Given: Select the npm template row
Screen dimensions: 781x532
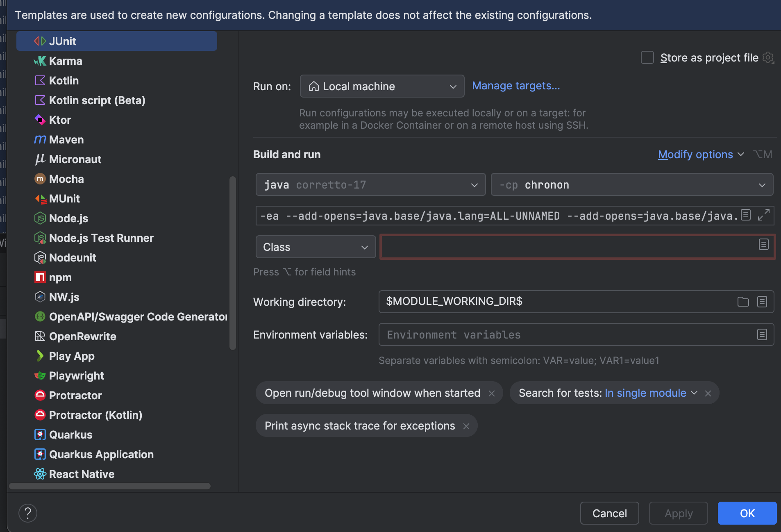Looking at the screenshot, I should click(117, 277).
